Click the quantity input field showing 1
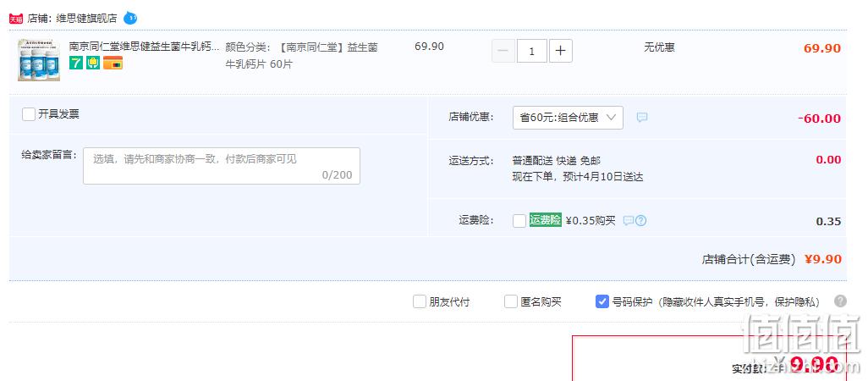 click(x=532, y=51)
